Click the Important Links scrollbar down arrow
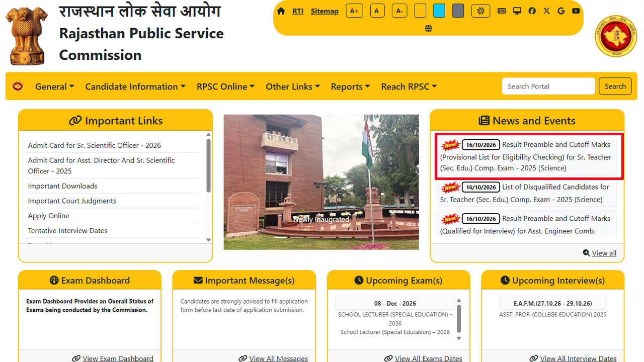The image size is (644, 362). (x=209, y=240)
